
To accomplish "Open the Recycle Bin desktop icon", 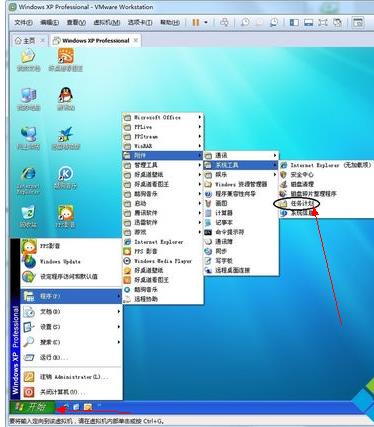I will [28, 216].
